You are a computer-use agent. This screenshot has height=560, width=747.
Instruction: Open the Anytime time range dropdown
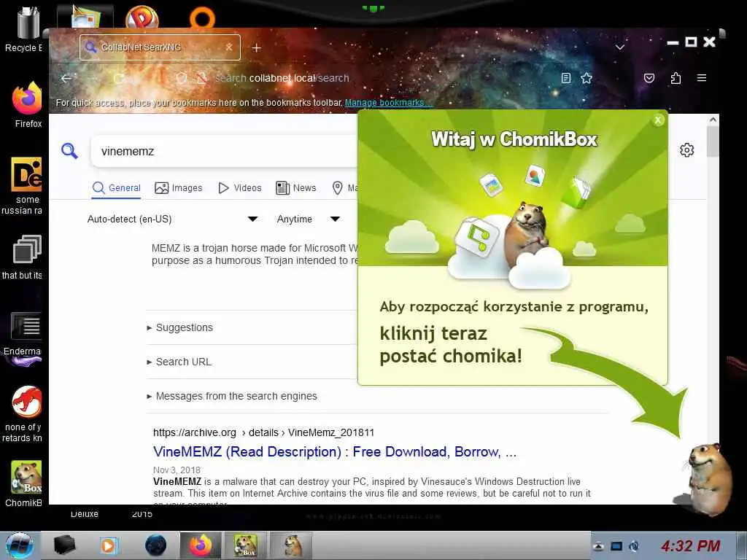[309, 219]
